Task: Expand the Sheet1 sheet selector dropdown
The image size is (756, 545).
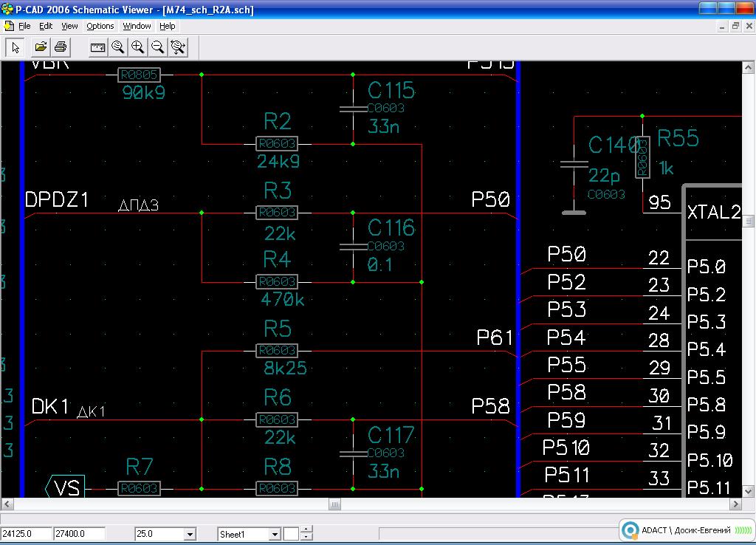Action: [275, 534]
